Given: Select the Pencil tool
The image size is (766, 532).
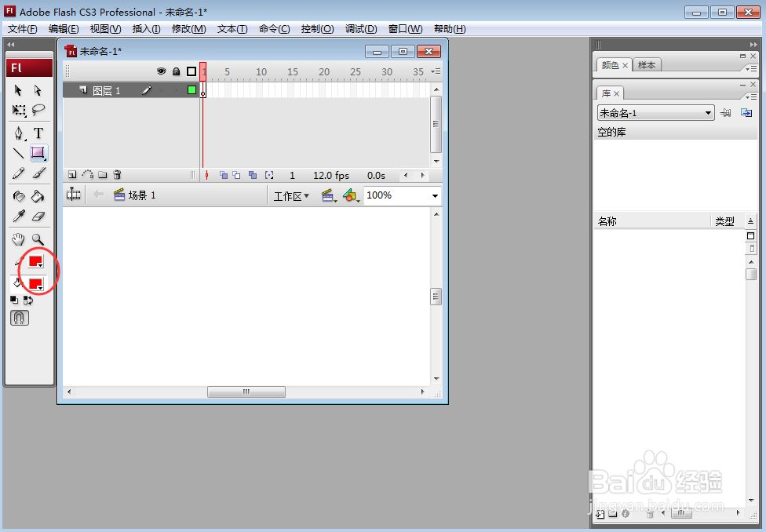Looking at the screenshot, I should tap(19, 173).
